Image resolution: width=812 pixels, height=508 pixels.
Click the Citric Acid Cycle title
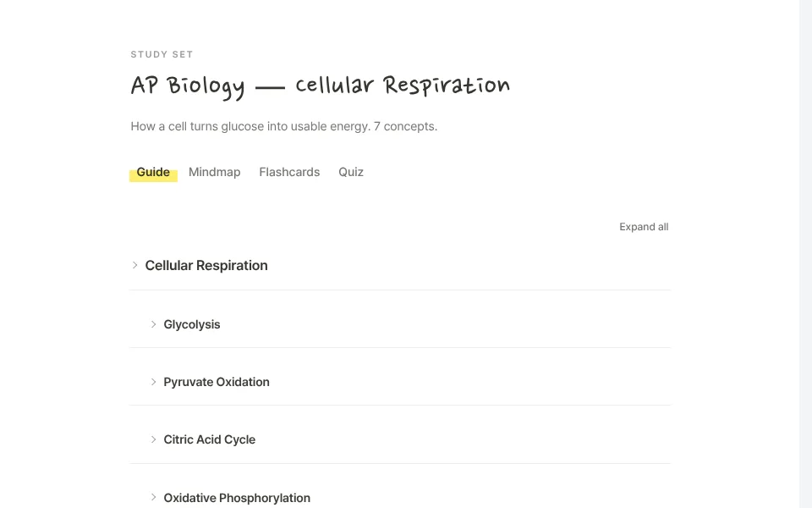coord(209,439)
